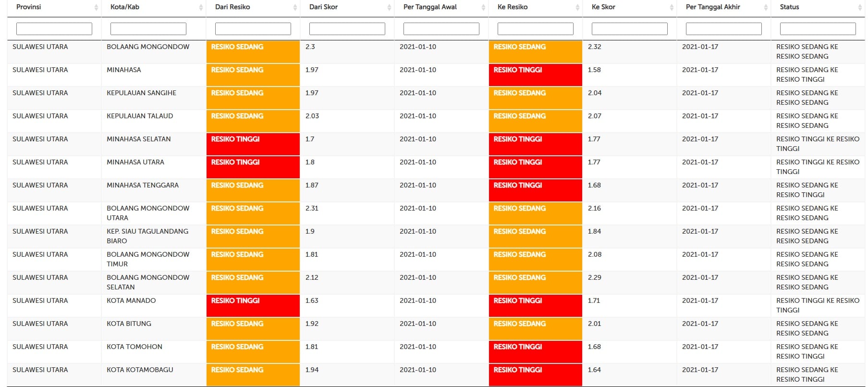Click Ke Skor value 2.16

(x=594, y=209)
